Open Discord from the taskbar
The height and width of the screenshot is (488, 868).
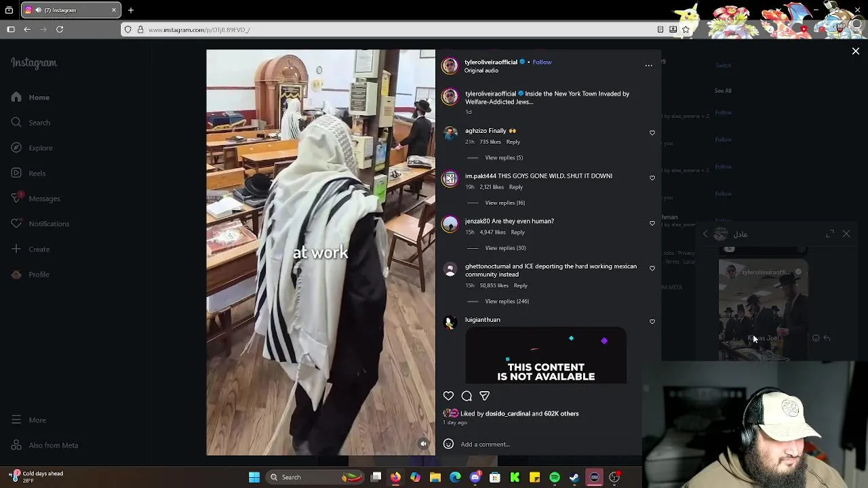[x=475, y=477]
